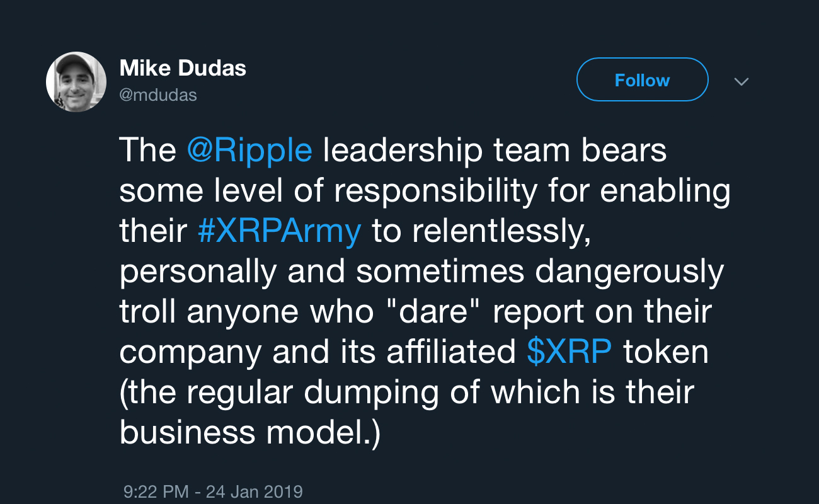Click the down-arrow icon beside Follow
The width and height of the screenshot is (819, 504).
click(742, 81)
